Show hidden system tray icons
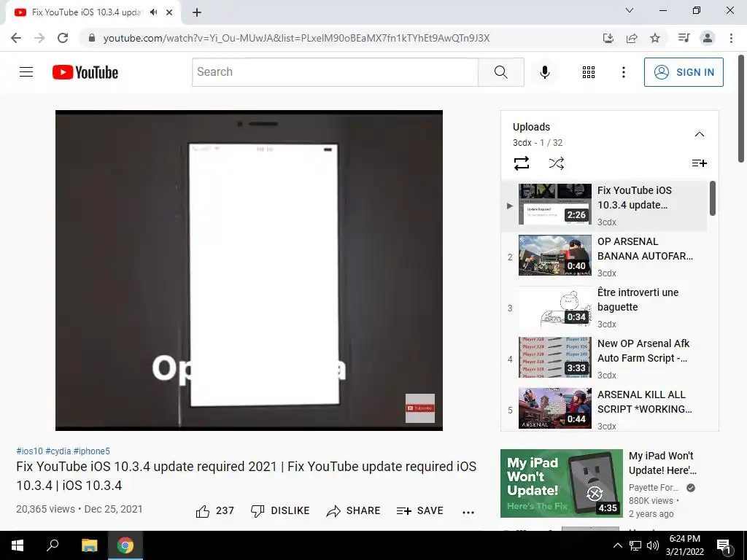The width and height of the screenshot is (747, 560). pos(617,545)
